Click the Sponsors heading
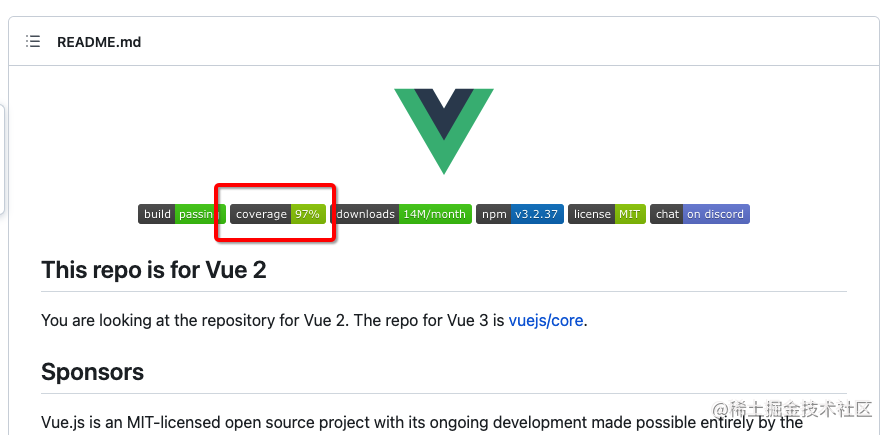This screenshot has width=888, height=435. pos(92,372)
